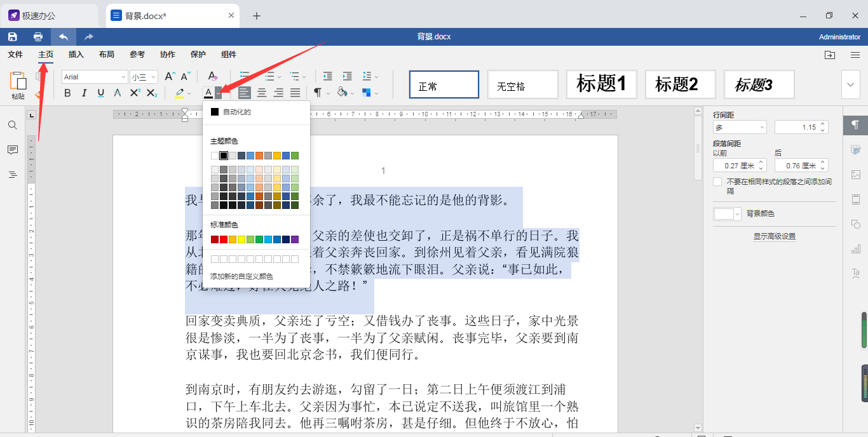Click the Redo arrow icon
This screenshot has height=437, width=868.
click(x=89, y=37)
